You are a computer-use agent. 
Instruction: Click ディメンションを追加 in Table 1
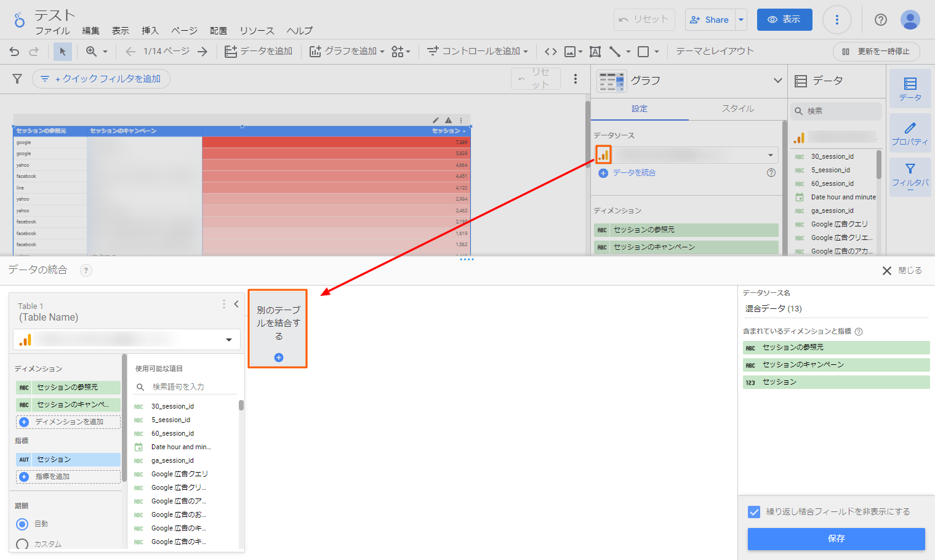[68, 422]
